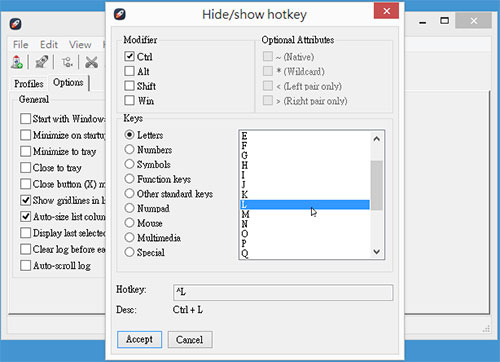The height and width of the screenshot is (362, 500).
Task: Choose the Special radio option
Action: [129, 252]
